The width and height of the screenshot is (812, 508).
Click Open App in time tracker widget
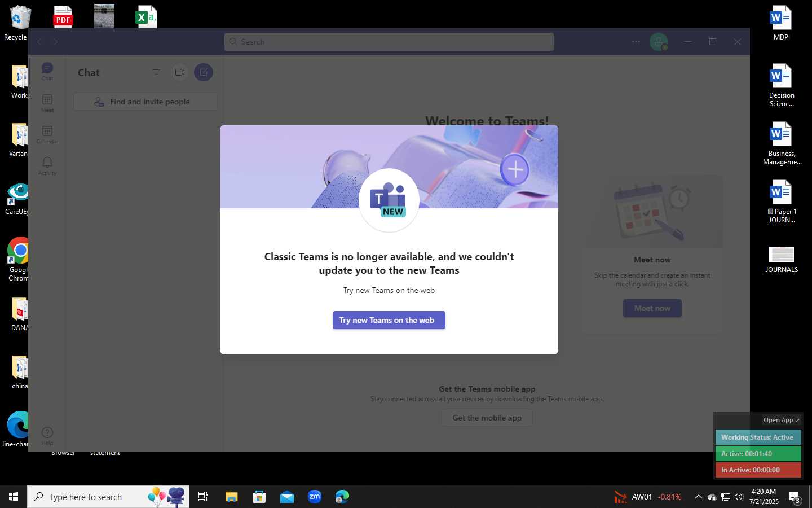click(781, 420)
